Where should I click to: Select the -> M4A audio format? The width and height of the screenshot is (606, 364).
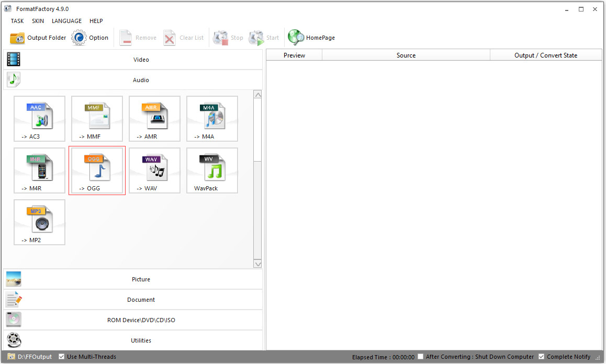212,119
